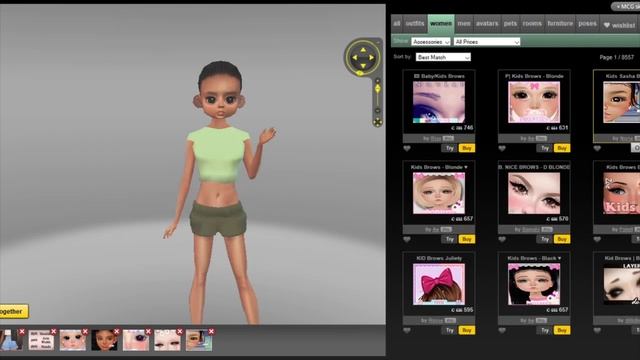
Task: Pan camera up with the top arrow
Action: 363,50
